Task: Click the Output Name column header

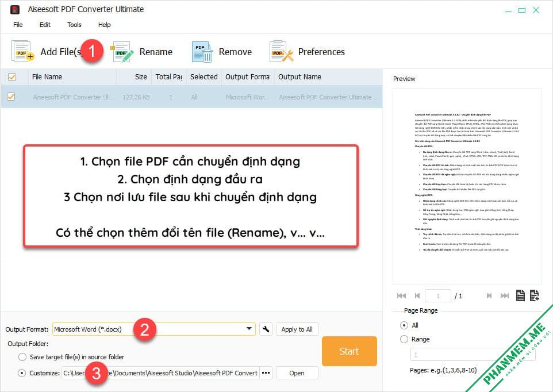Action: 328,77
